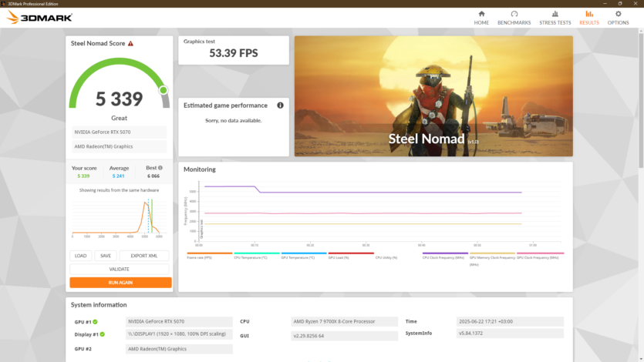644x362 pixels.
Task: Click the 53.39 FPS graphics test result
Action: pos(233,53)
